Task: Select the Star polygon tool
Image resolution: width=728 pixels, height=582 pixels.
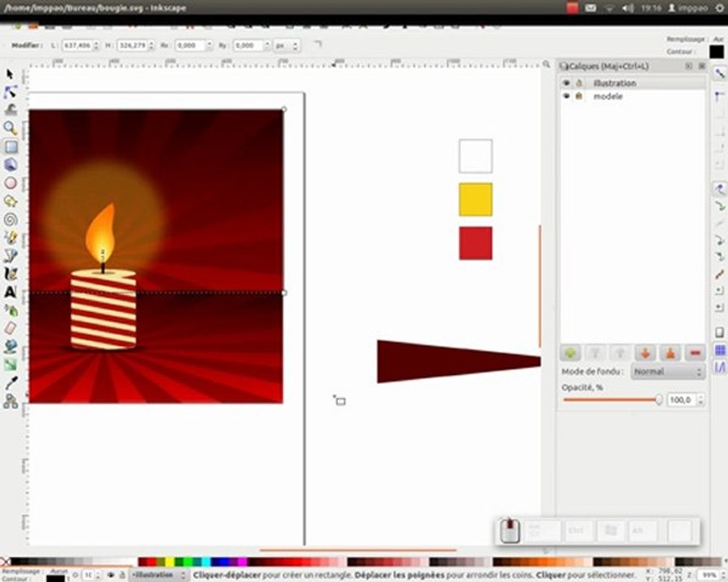Action: coord(11,201)
